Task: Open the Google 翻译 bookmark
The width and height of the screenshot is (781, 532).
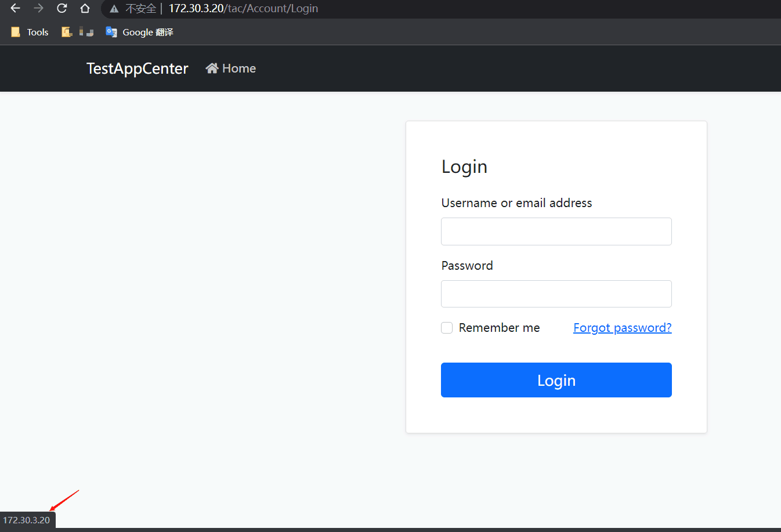Action: tap(139, 32)
